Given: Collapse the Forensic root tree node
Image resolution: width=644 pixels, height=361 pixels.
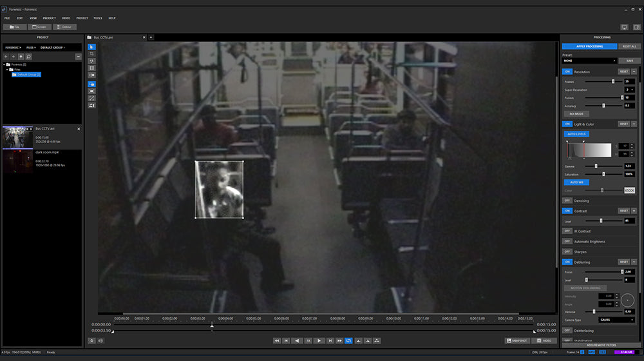Looking at the screenshot, I should click(5, 64).
